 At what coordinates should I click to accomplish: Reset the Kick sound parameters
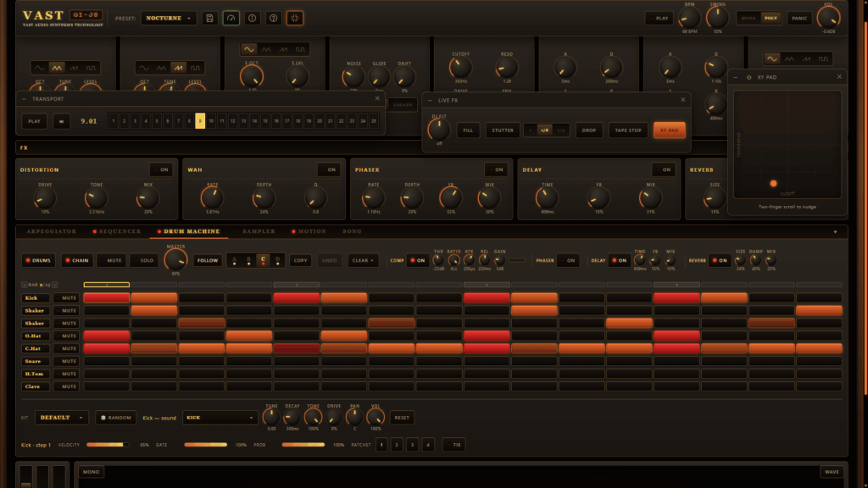point(402,418)
